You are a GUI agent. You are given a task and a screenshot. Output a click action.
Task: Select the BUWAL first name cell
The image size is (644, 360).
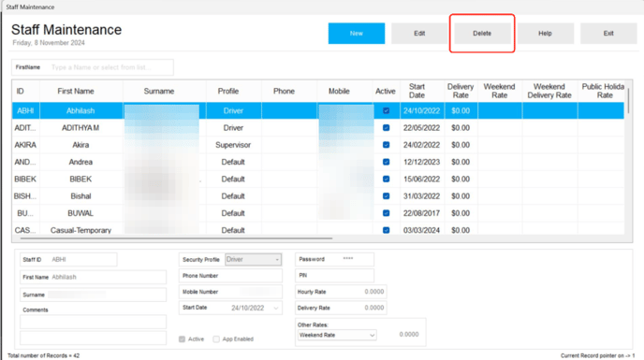pyautogui.click(x=80, y=213)
